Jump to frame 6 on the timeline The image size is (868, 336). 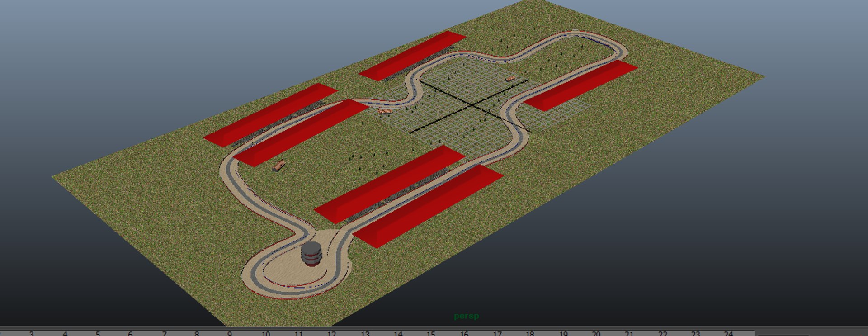130,333
